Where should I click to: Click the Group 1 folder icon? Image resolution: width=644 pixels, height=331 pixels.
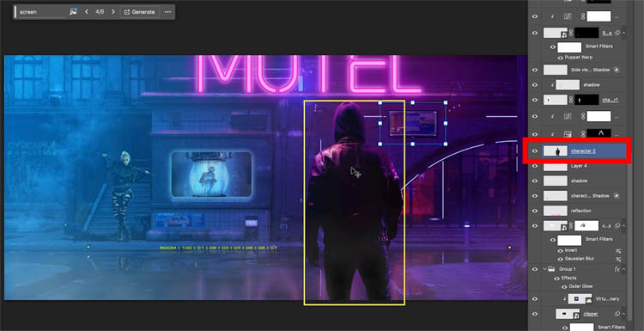pos(551,269)
